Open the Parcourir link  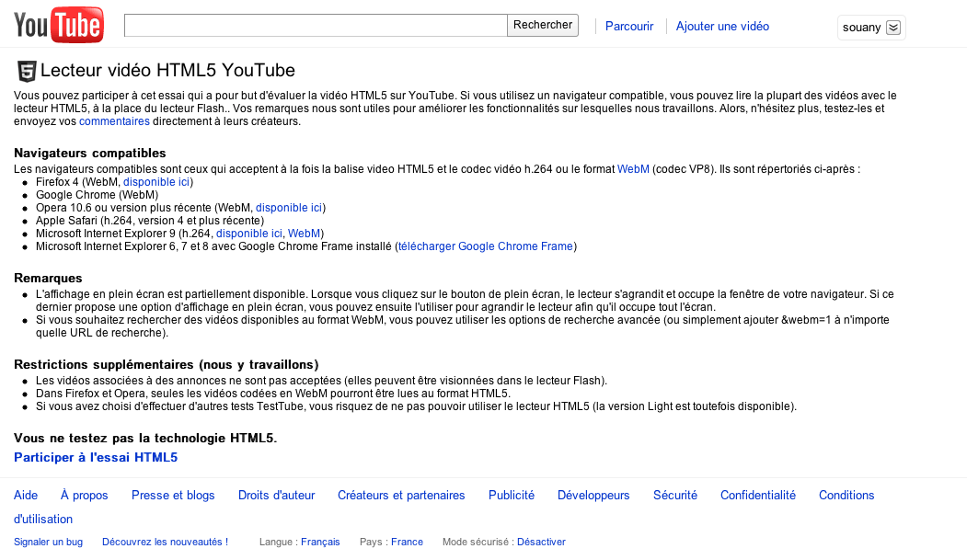pos(629,27)
